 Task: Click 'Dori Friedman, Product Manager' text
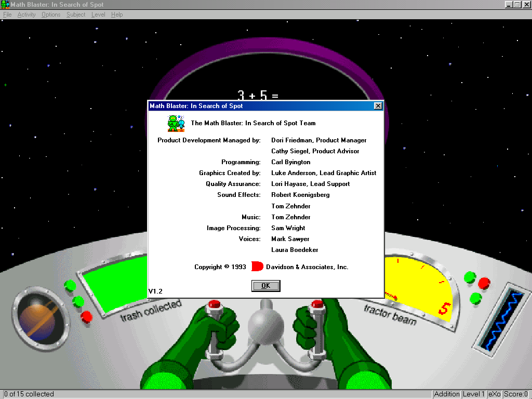(318, 140)
